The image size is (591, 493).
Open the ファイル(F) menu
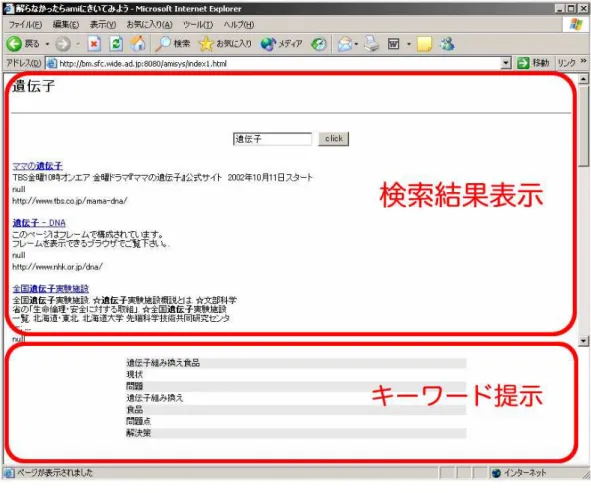click(x=25, y=24)
